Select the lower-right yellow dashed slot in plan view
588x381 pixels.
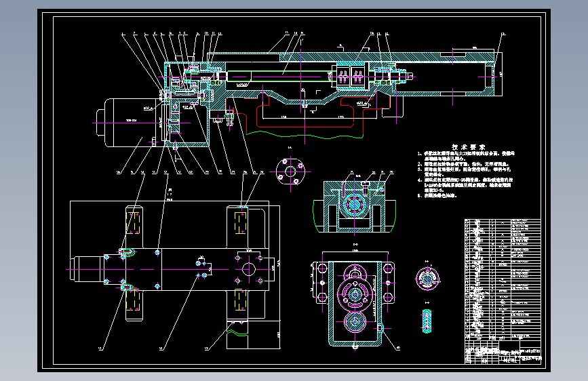click(x=240, y=300)
